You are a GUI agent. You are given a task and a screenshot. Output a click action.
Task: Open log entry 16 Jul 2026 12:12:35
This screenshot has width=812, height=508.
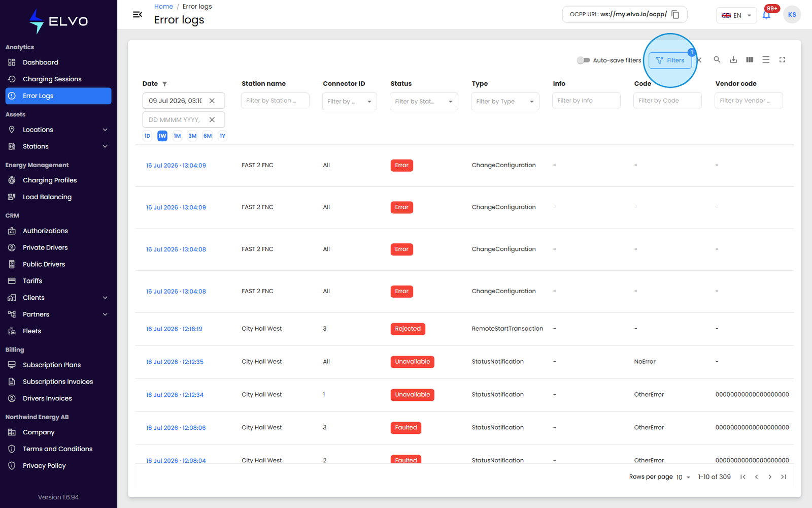[x=175, y=362]
